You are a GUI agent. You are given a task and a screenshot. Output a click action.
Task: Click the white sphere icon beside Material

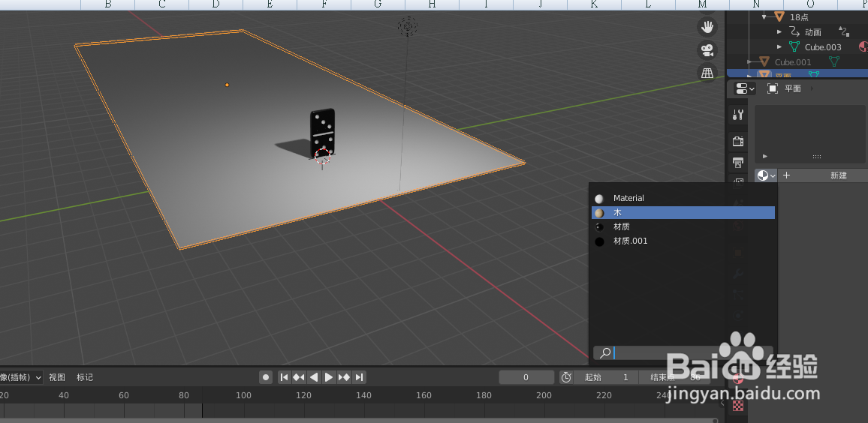pos(599,199)
